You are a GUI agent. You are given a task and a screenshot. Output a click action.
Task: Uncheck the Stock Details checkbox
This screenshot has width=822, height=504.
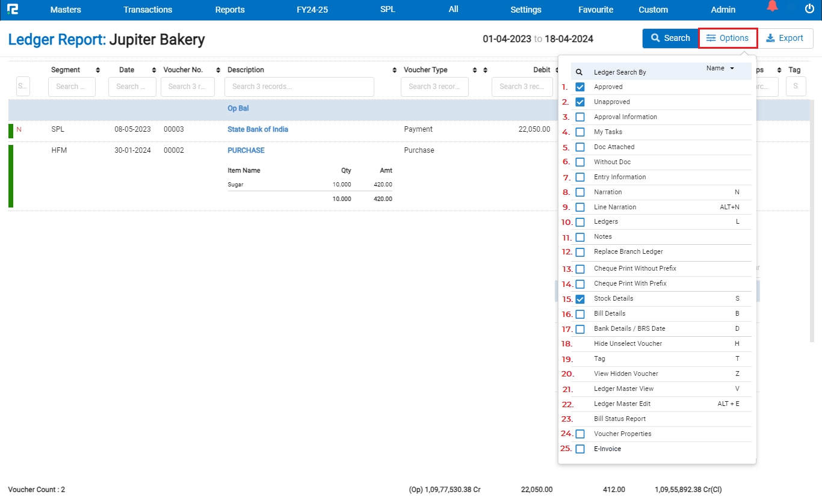[x=580, y=299]
